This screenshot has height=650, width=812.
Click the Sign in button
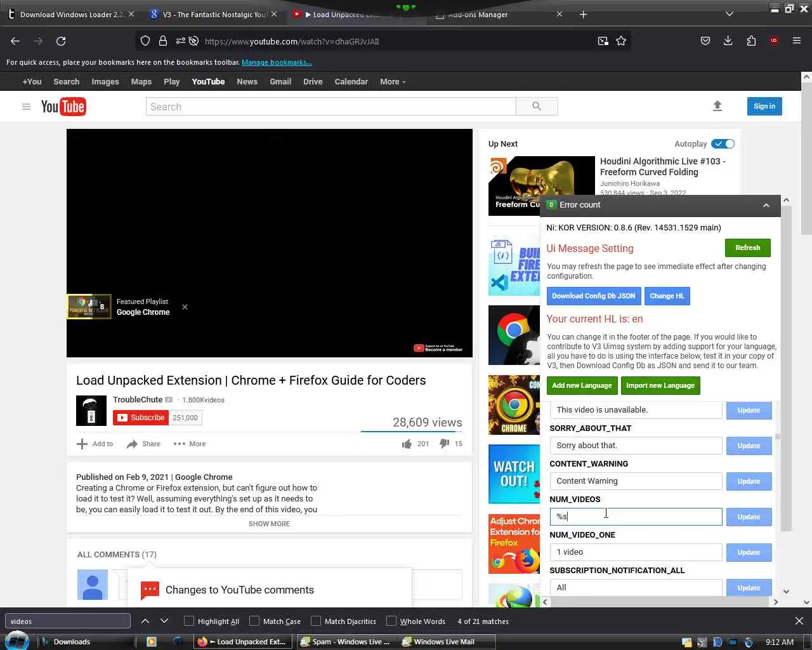pyautogui.click(x=764, y=106)
